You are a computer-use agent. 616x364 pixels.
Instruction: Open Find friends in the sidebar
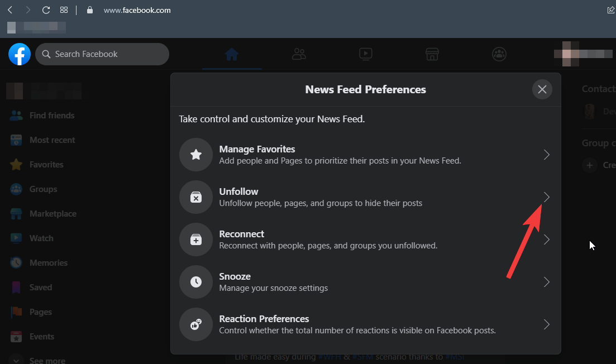[51, 116]
